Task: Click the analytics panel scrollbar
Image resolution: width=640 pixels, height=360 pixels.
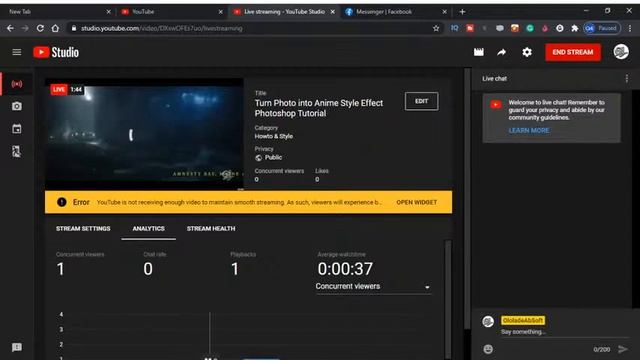Action: tap(448, 300)
